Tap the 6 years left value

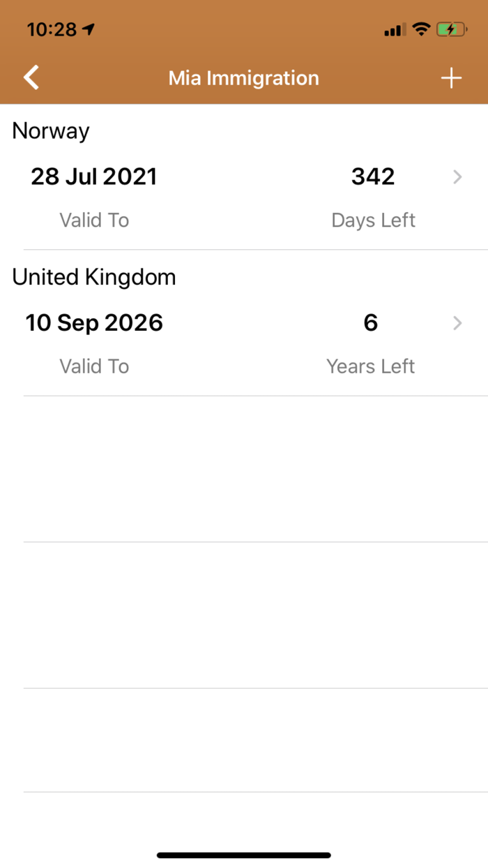pyautogui.click(x=370, y=323)
